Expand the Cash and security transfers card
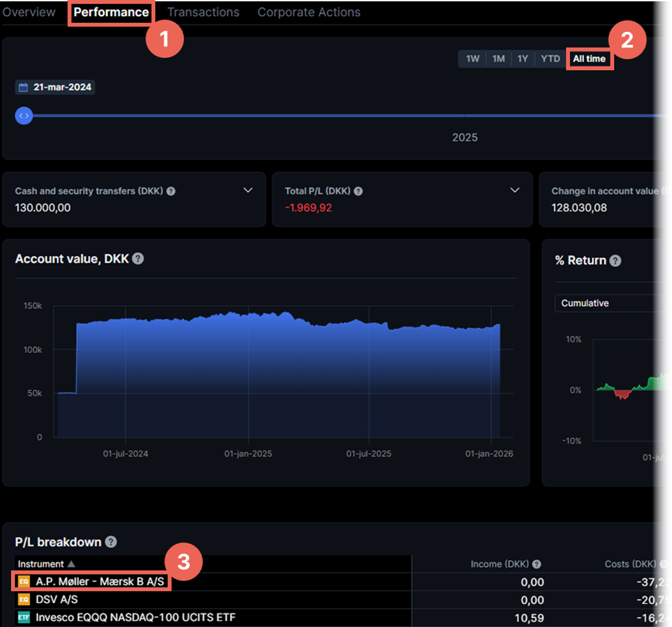This screenshot has height=627, width=672. click(x=248, y=190)
